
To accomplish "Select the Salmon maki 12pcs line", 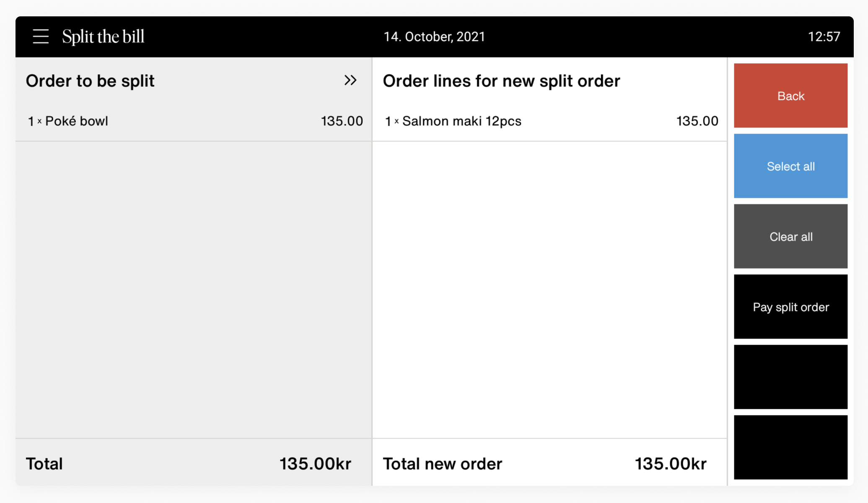I will [461, 121].
